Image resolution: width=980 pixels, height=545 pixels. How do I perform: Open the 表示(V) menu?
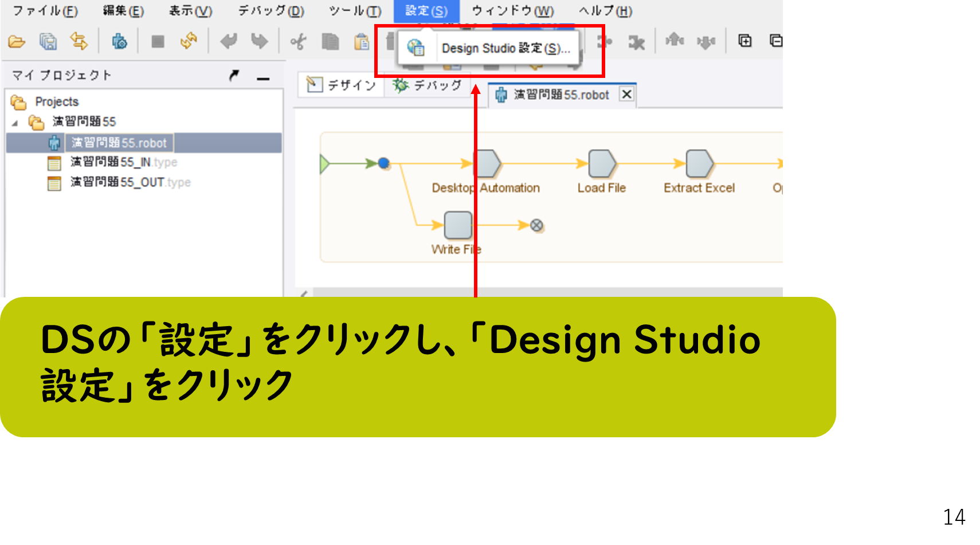point(190,11)
